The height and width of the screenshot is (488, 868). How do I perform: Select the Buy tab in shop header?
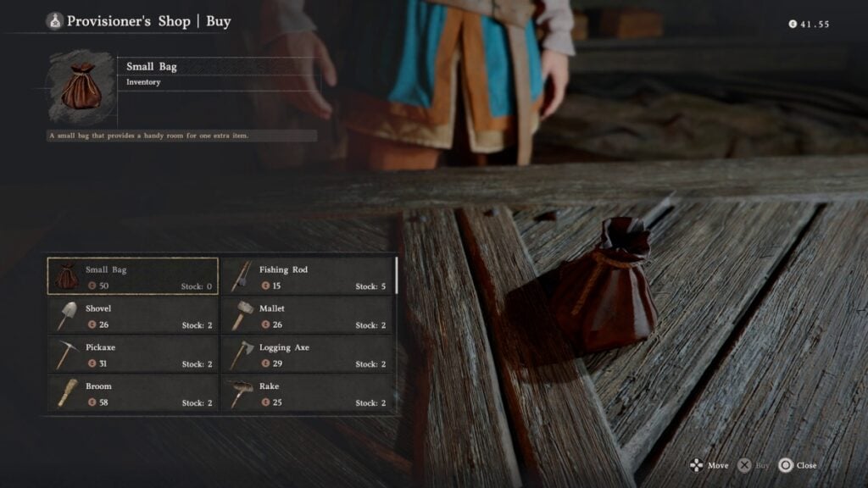218,21
